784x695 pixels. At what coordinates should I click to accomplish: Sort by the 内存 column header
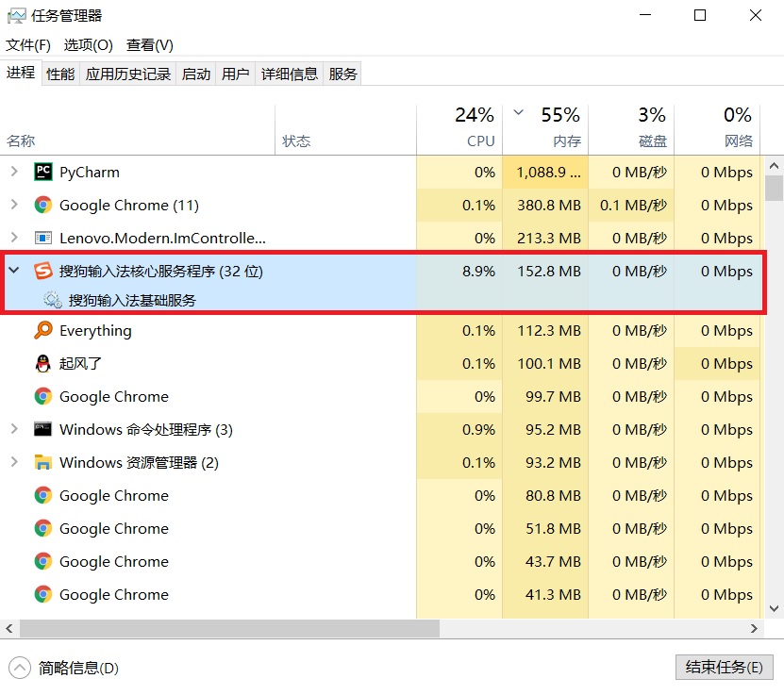[x=545, y=130]
